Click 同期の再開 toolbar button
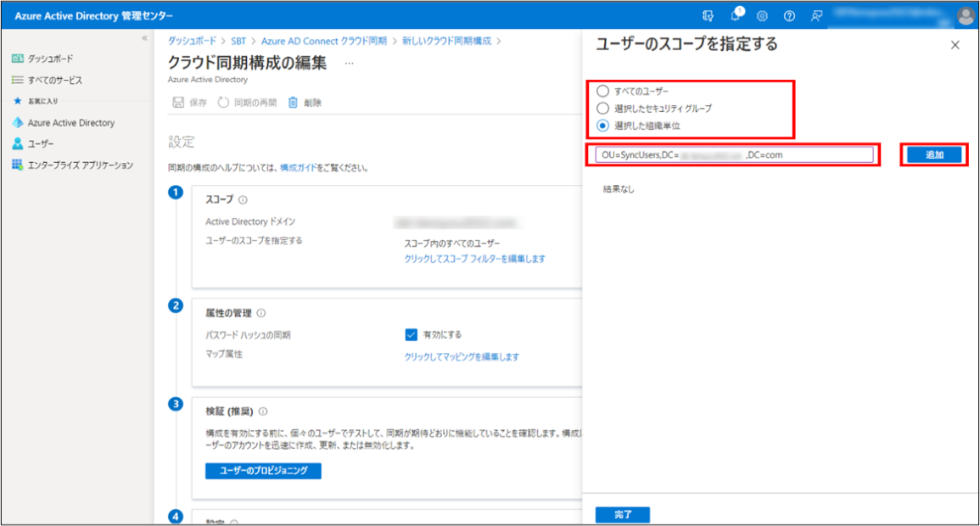The image size is (980, 526). pos(247,103)
